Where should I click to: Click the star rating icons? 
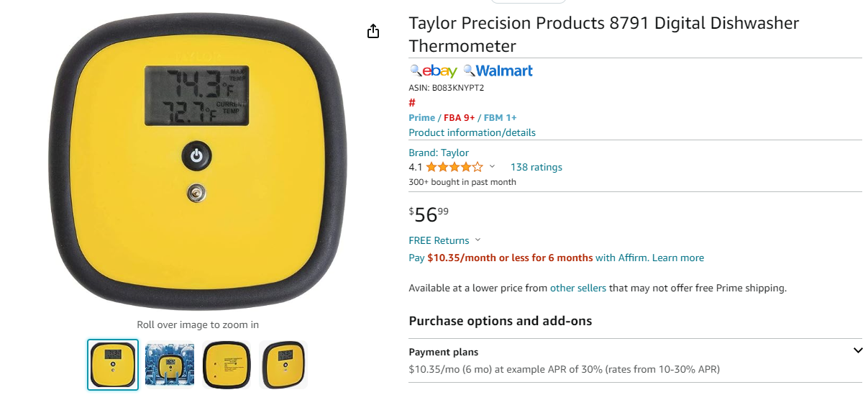[454, 167]
